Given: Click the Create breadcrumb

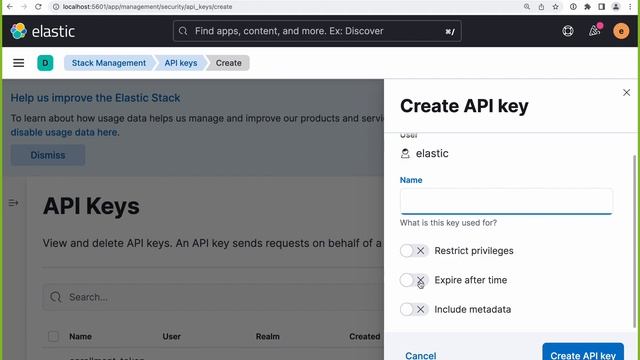Looking at the screenshot, I should click(229, 63).
